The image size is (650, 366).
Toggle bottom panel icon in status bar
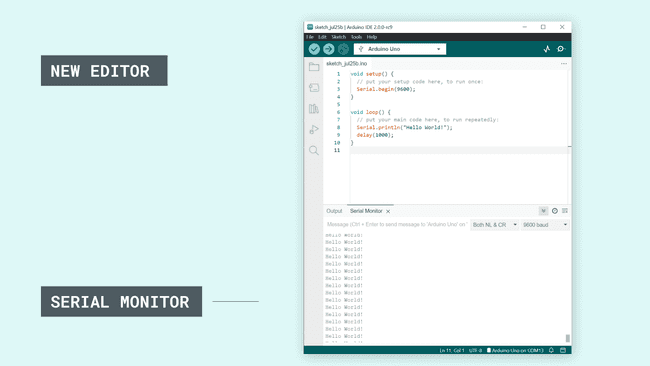pyautogui.click(x=563, y=350)
